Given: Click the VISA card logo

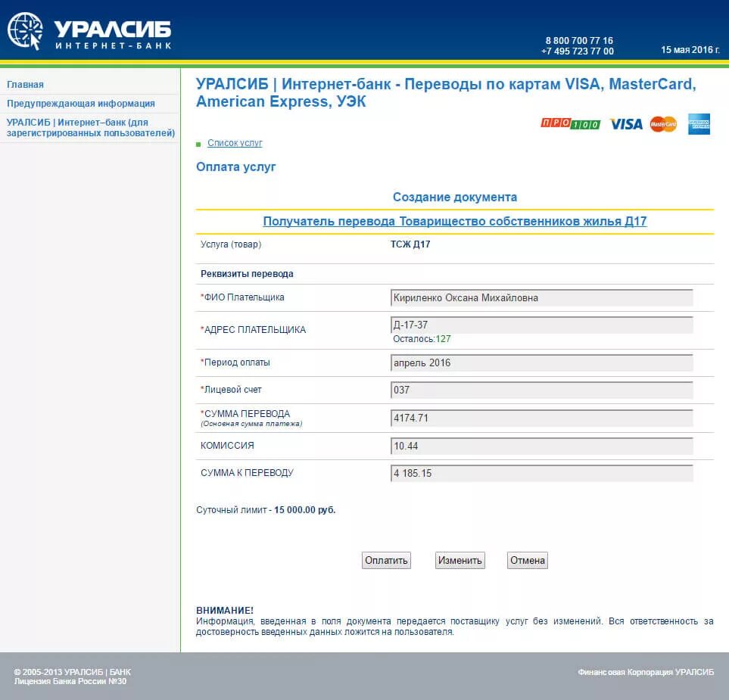Looking at the screenshot, I should (626, 124).
